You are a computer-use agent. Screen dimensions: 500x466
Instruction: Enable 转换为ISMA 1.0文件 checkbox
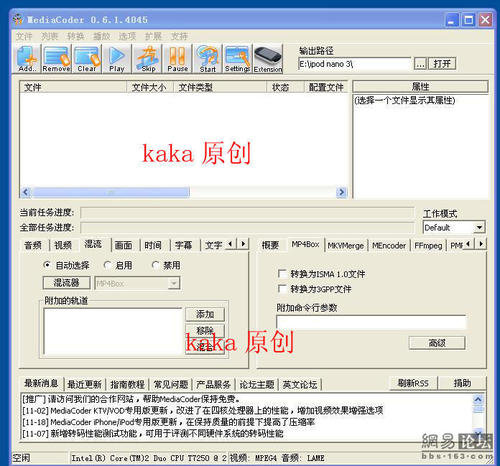click(282, 274)
